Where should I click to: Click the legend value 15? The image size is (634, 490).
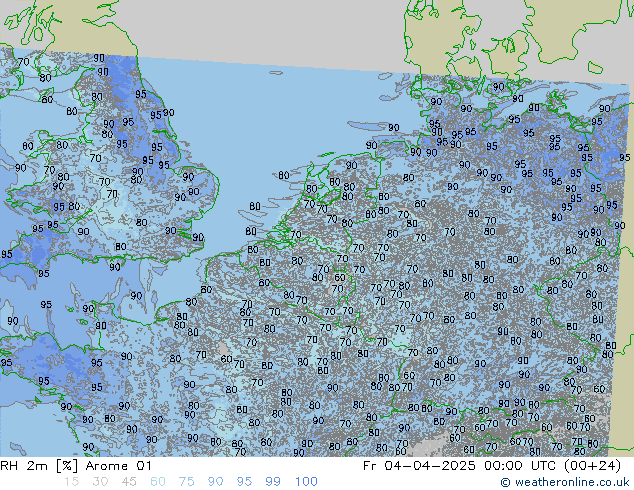coord(71,482)
